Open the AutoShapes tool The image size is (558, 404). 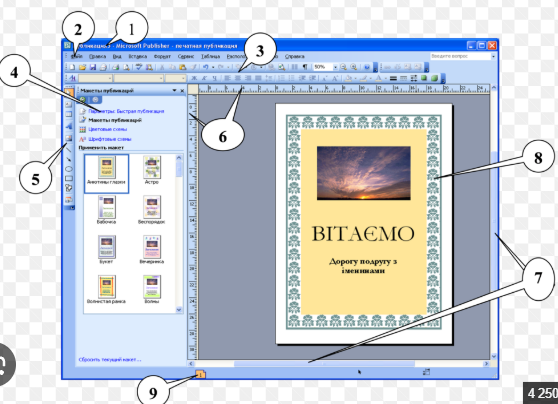click(x=69, y=188)
